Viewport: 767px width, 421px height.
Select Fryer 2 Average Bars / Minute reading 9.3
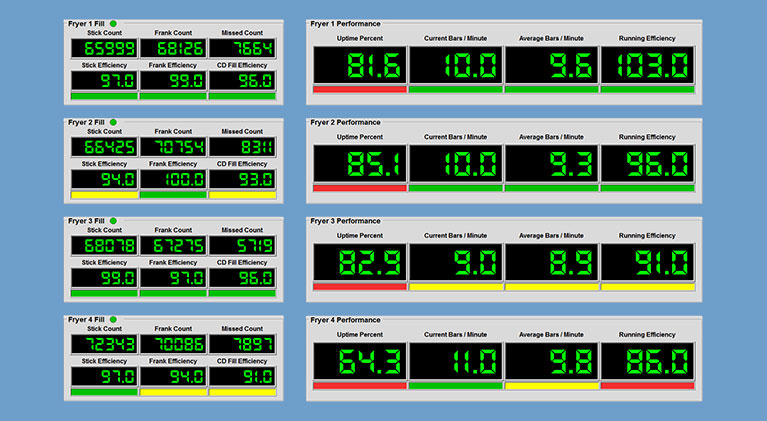click(551, 163)
